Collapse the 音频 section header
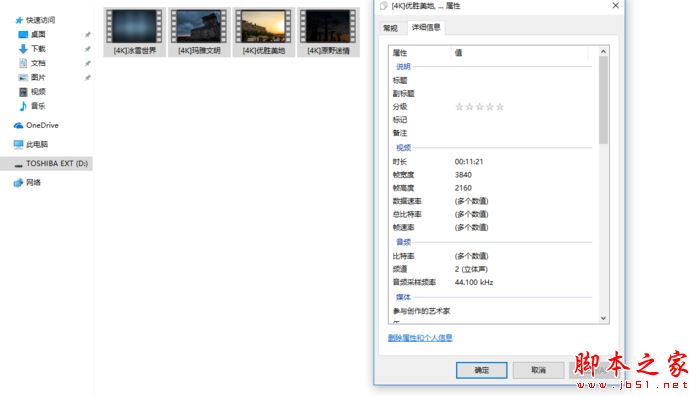This screenshot has width=700, height=396. 403,242
